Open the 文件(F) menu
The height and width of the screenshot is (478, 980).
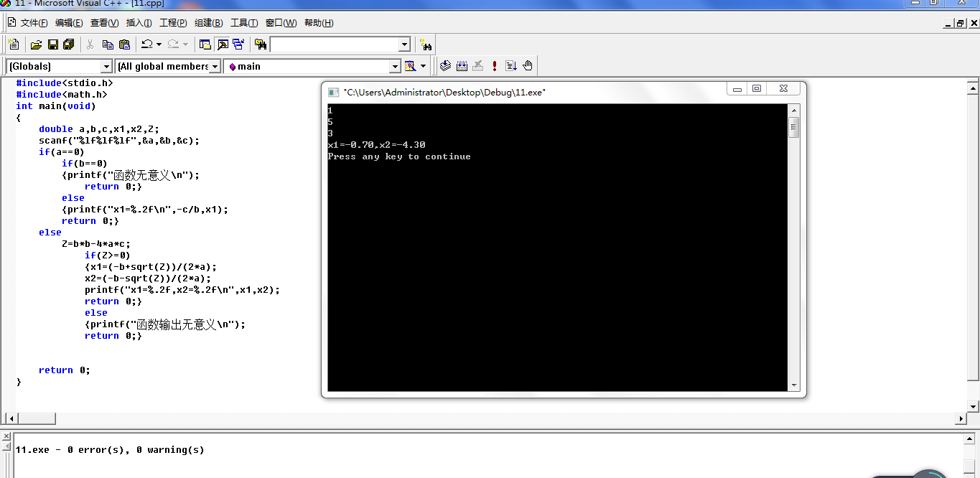[34, 23]
